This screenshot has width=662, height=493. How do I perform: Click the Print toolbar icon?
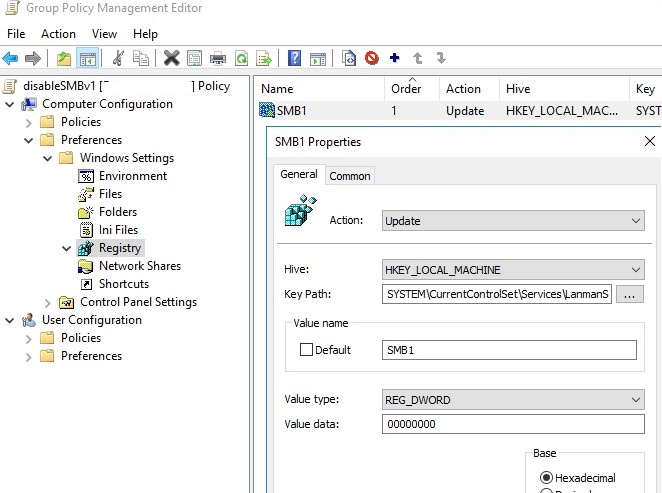click(x=218, y=58)
